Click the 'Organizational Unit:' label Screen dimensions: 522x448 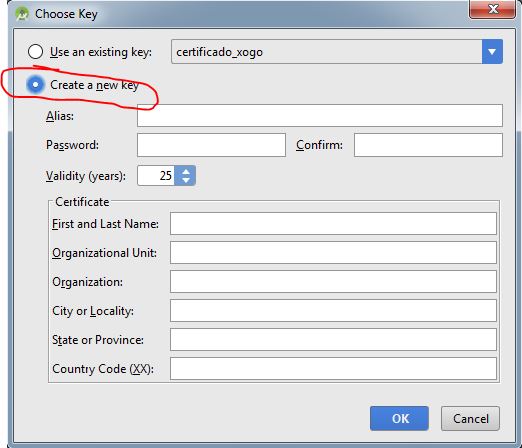click(104, 253)
